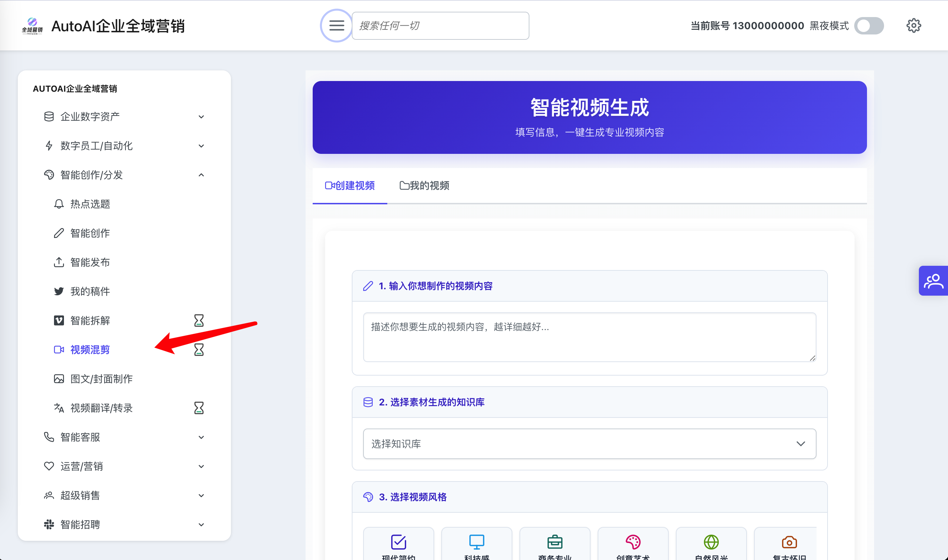Click the image icon for 图文/封面制作
Viewport: 948px width, 560px height.
(x=59, y=379)
